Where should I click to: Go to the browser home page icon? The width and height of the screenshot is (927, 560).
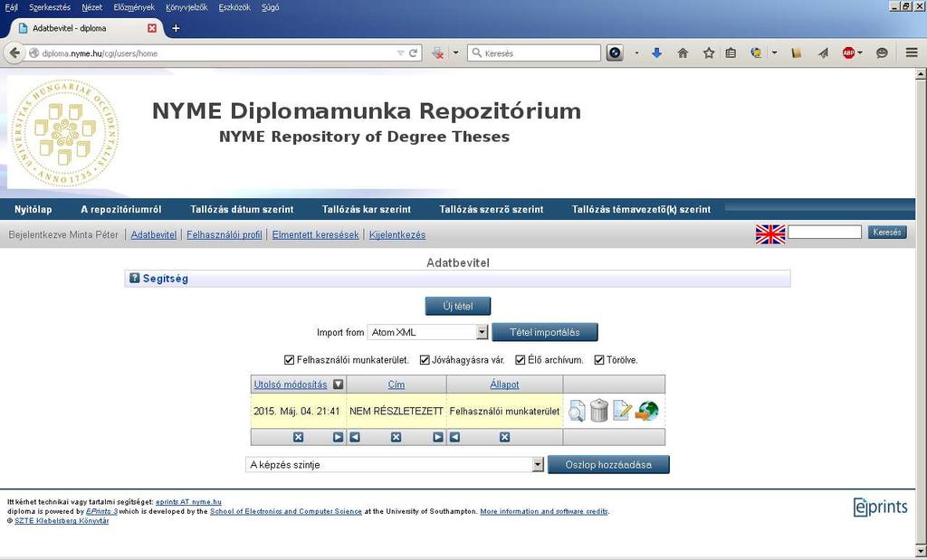pos(683,53)
